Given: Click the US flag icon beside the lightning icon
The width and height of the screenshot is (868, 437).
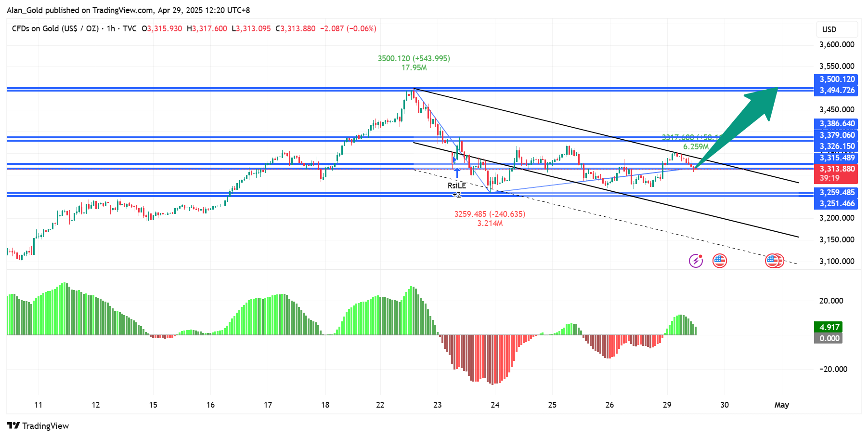Looking at the screenshot, I should tap(720, 261).
